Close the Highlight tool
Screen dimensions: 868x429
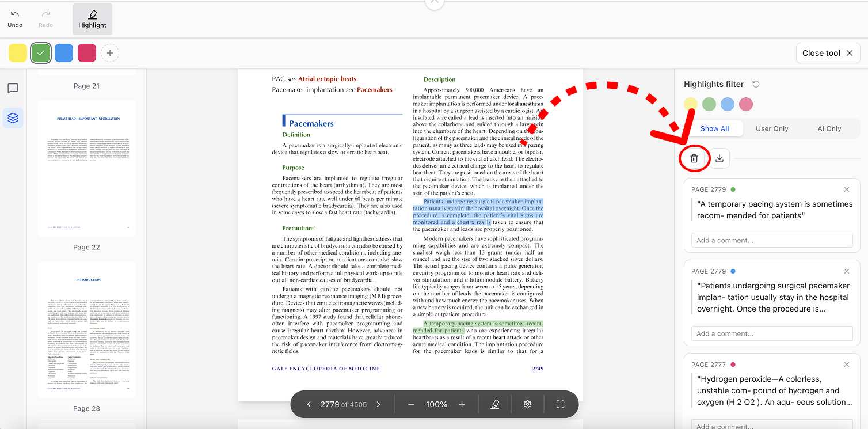point(828,52)
